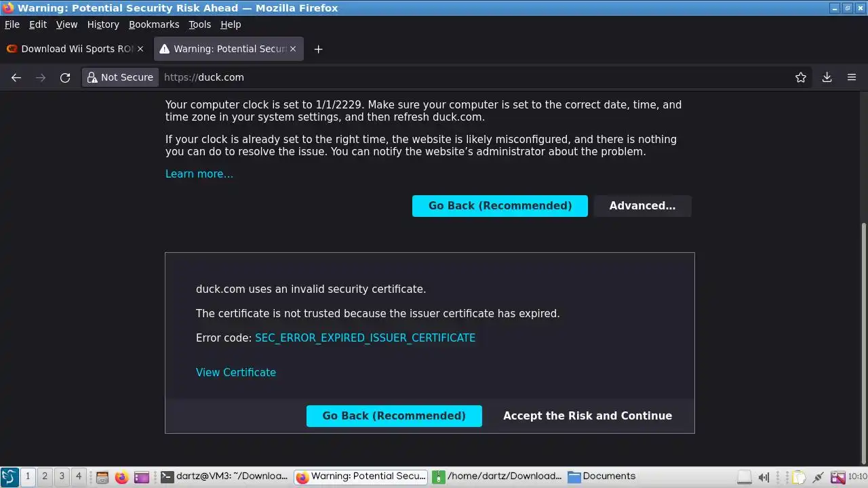Click the Advanced... button
This screenshot has height=488, width=868.
pyautogui.click(x=642, y=206)
